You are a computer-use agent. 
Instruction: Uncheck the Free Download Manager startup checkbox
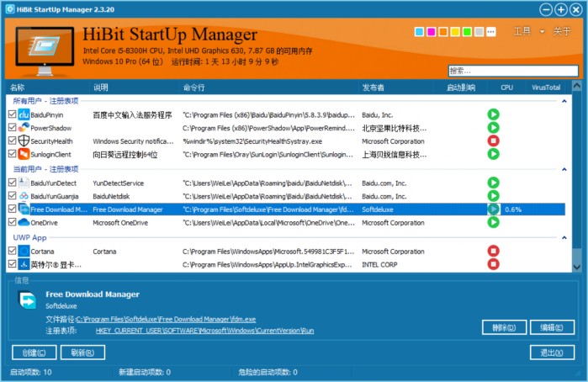coord(12,209)
